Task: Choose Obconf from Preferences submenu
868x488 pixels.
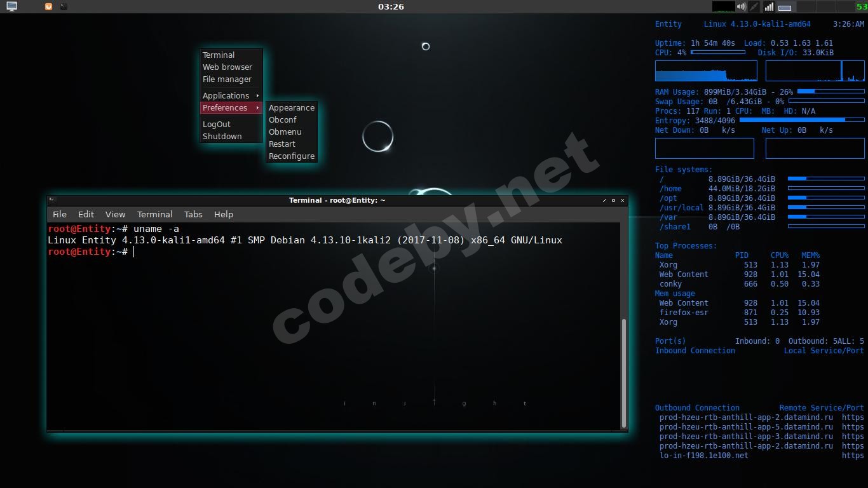Action: pyautogui.click(x=283, y=119)
